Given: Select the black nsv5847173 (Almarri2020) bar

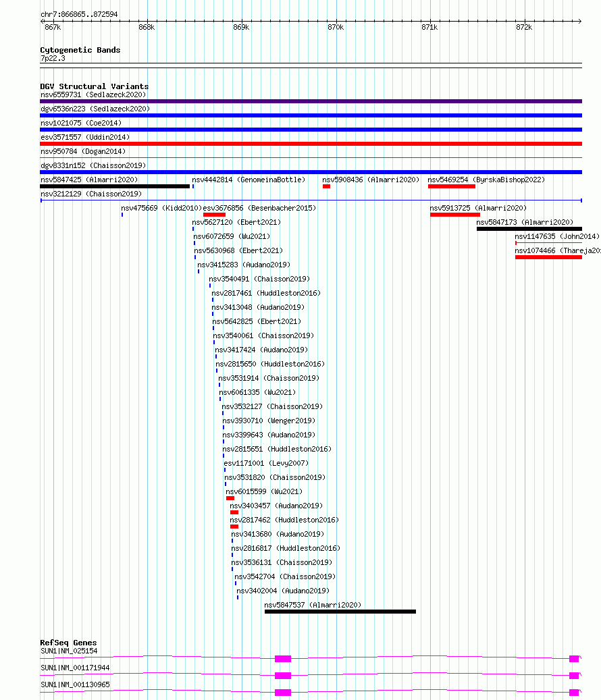Looking at the screenshot, I should (x=529, y=229).
